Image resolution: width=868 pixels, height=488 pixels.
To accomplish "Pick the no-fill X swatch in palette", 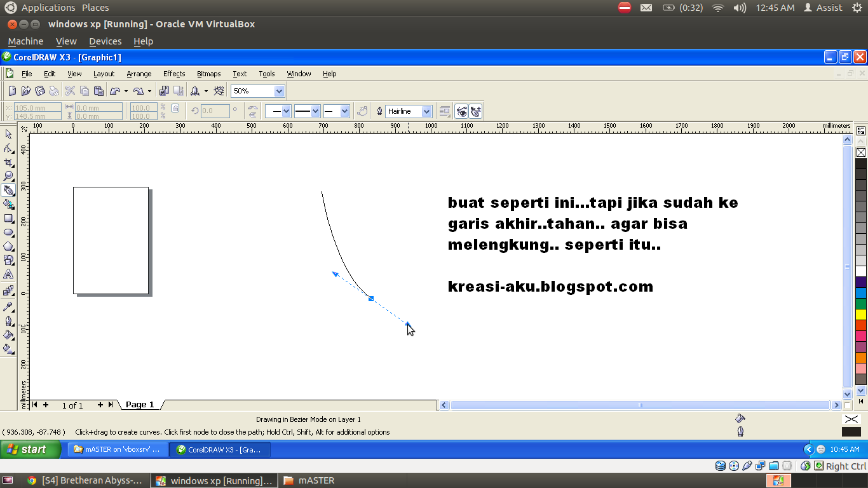I will [x=861, y=152].
